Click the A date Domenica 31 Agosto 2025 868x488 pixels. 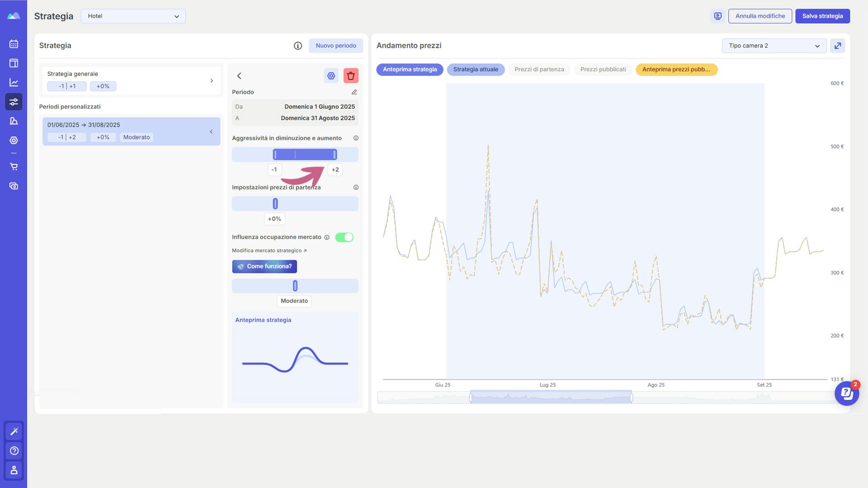[x=318, y=118]
